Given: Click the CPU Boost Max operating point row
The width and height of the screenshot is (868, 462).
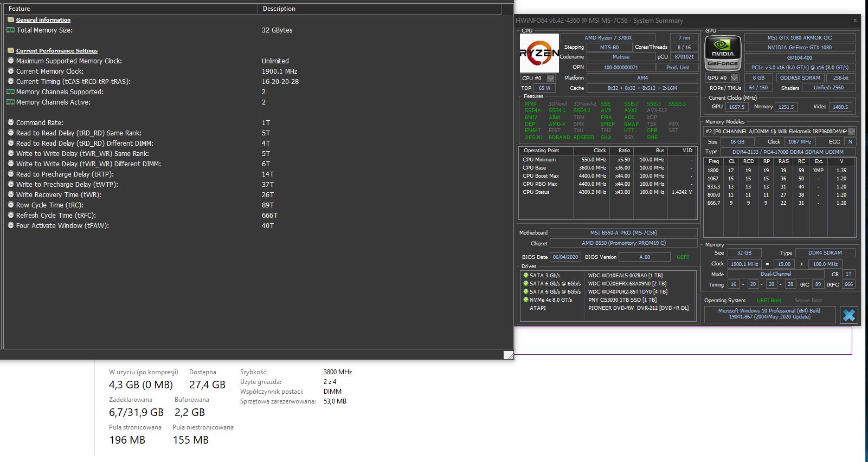Looking at the screenshot, I should click(607, 175).
